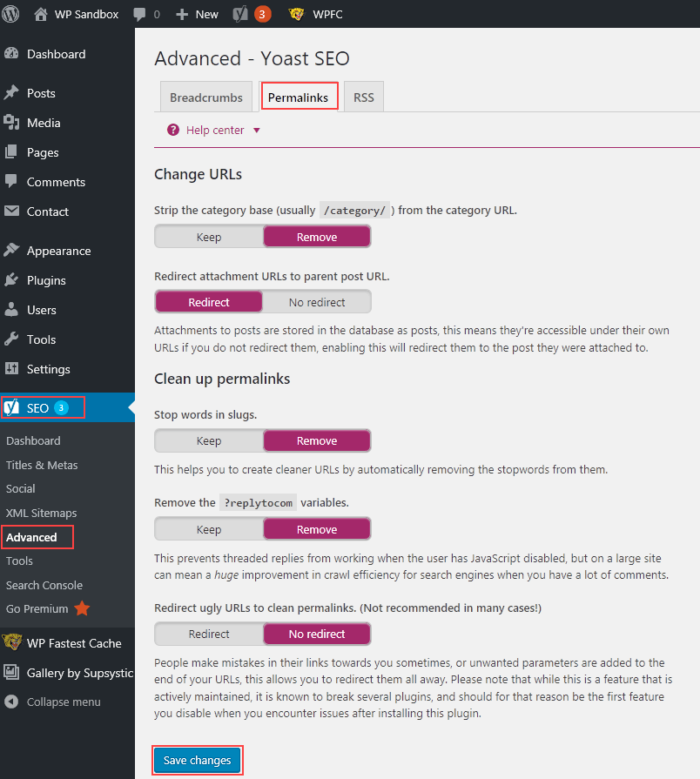
Task: Click the Media icon in sidebar
Action: pos(11,122)
